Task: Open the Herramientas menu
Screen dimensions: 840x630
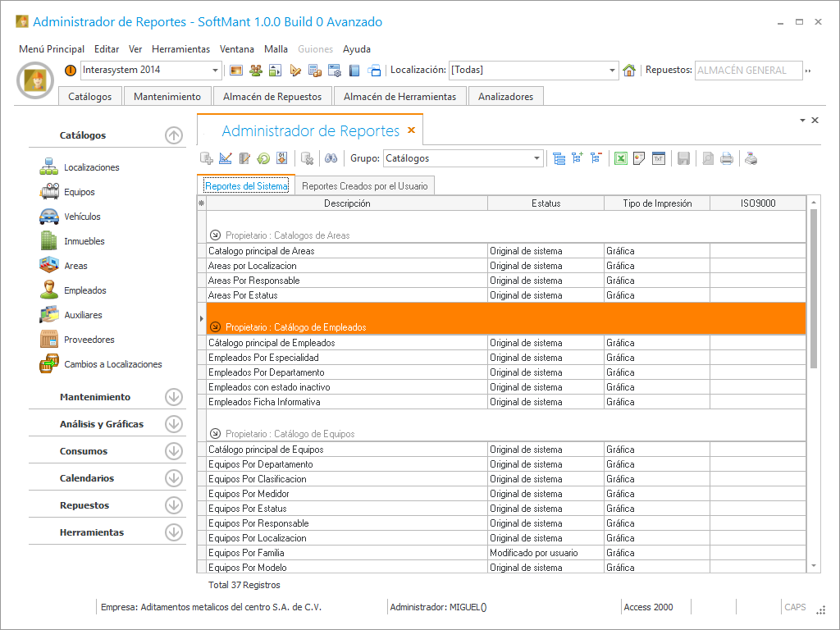Action: (180, 49)
